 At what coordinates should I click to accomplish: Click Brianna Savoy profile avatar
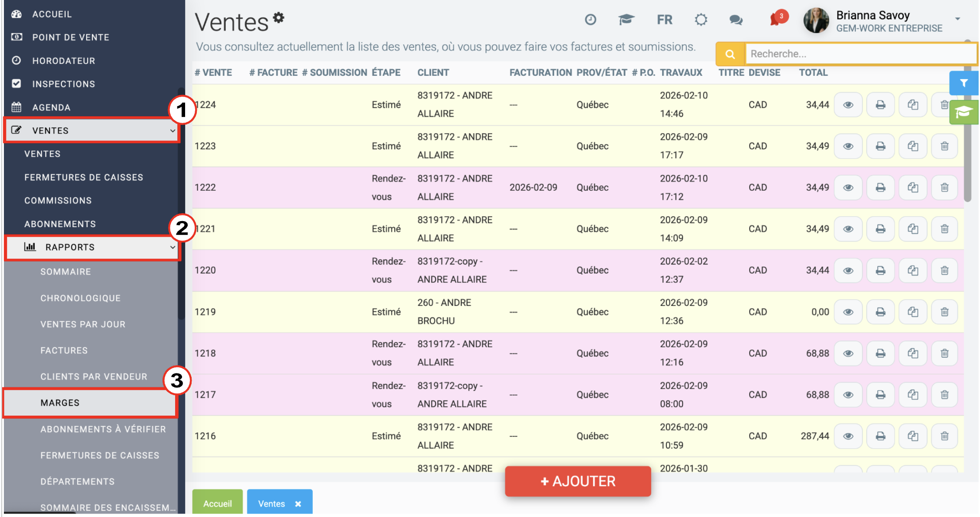816,20
